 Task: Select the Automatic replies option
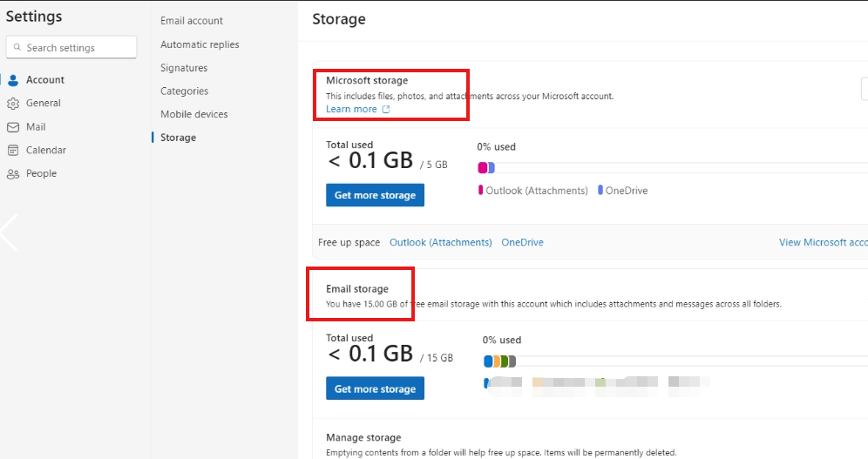200,44
